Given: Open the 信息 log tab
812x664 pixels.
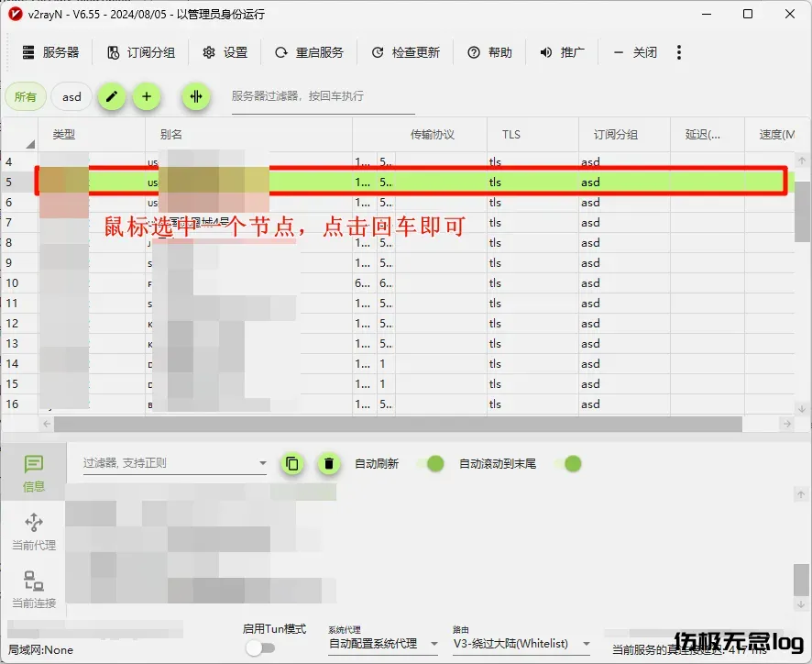Looking at the screenshot, I should [34, 472].
